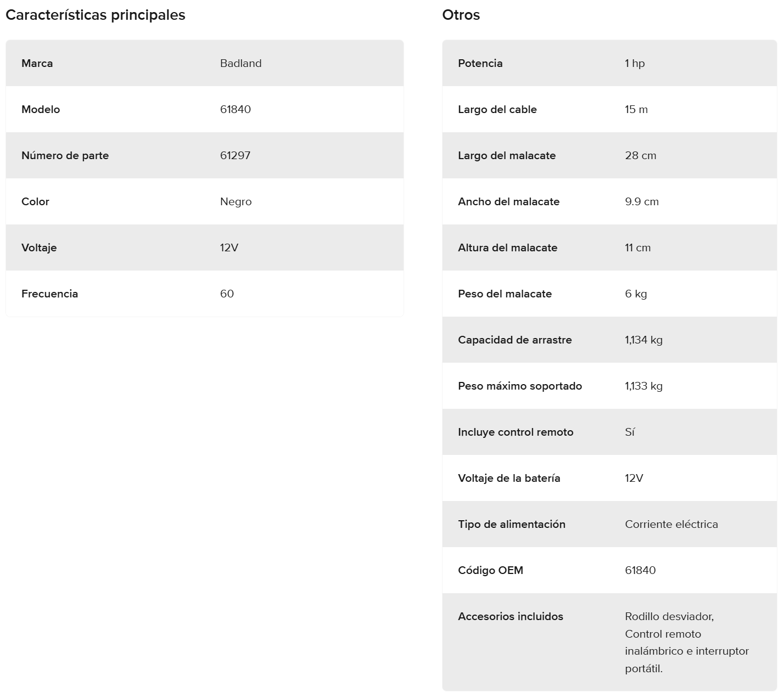Click the "Otros" section heading
Image resolution: width=784 pixels, height=698 pixels.
[x=461, y=15]
